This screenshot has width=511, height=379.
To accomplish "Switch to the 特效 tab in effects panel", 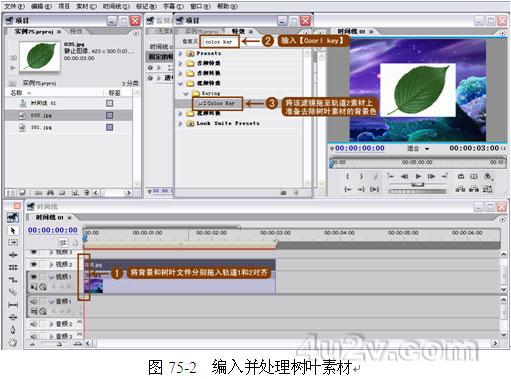I will pos(238,31).
